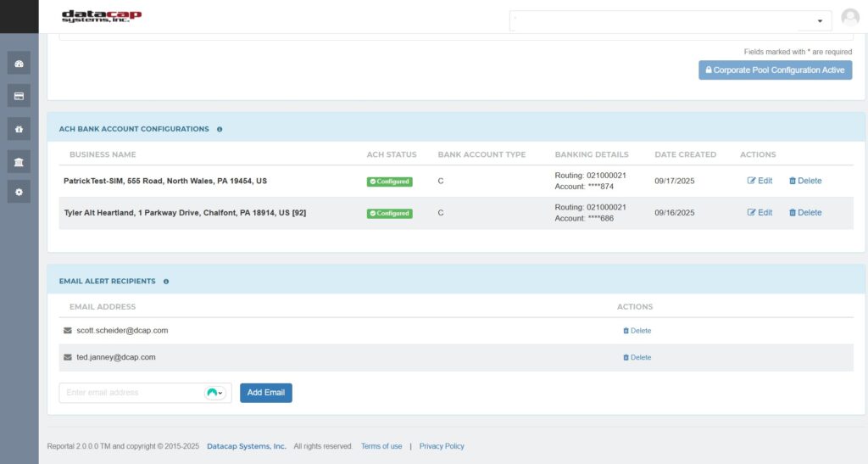The image size is (868, 464).
Task: Open the top header account dropdown
Action: 670,21
